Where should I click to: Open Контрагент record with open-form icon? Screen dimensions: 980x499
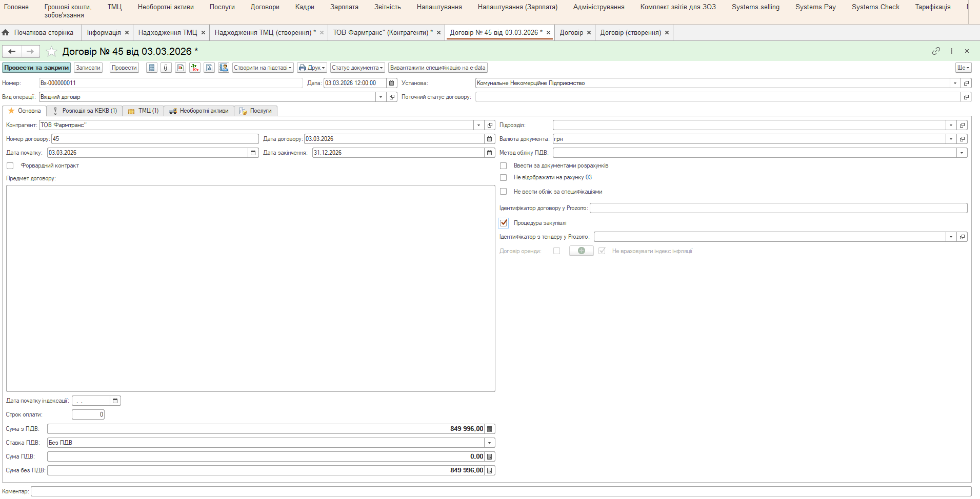click(x=490, y=125)
